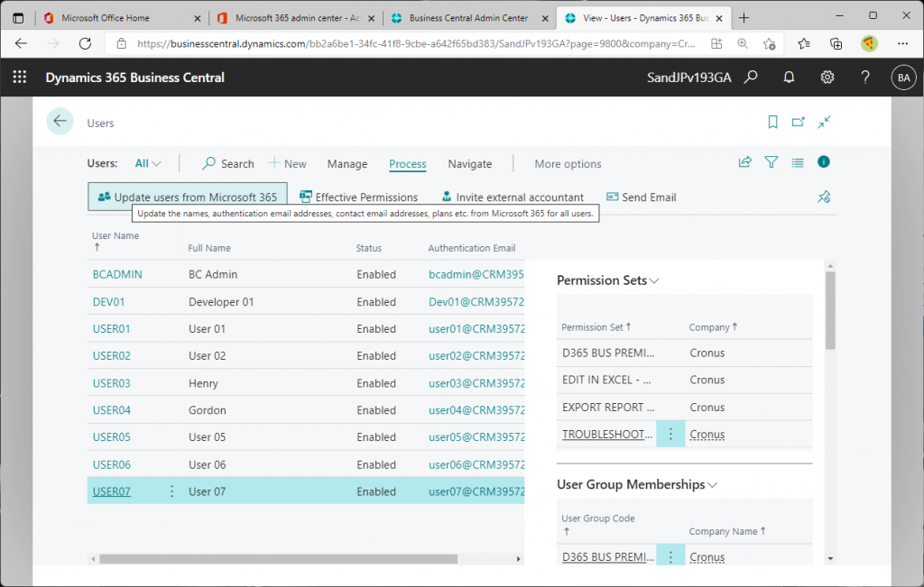Open the Manage menu
Image resolution: width=924 pixels, height=587 pixels.
pos(347,164)
